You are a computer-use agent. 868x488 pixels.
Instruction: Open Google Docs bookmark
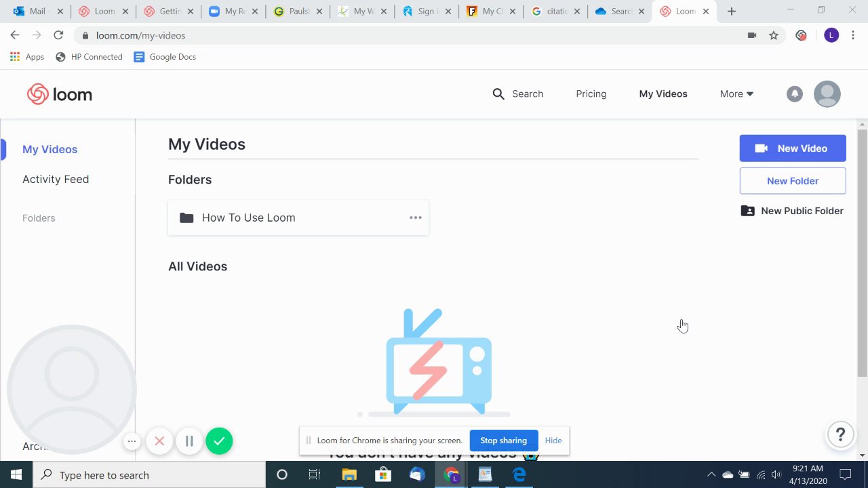[165, 57]
